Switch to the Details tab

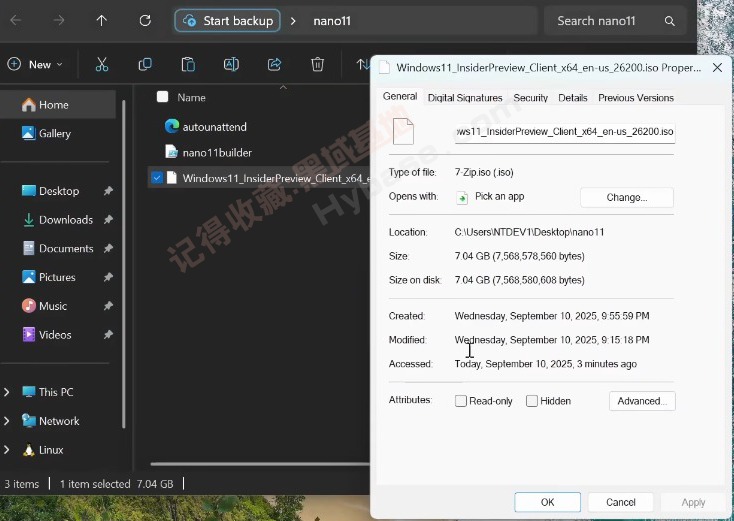573,98
